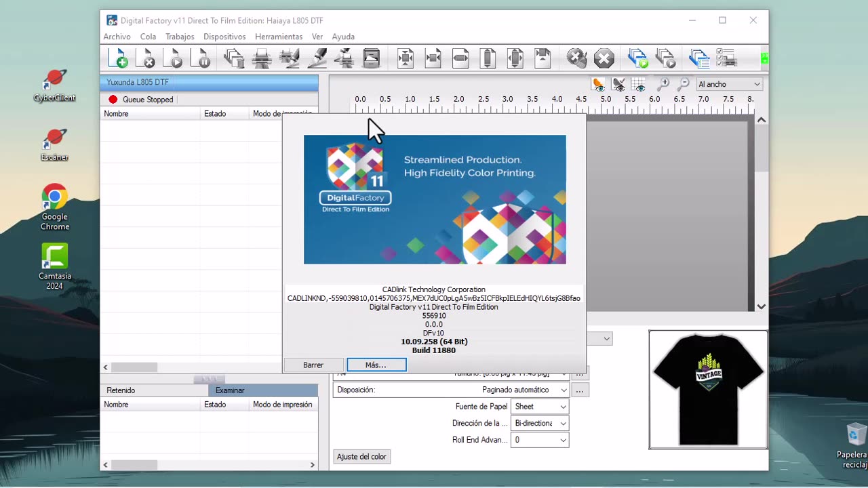Click the Google Chrome desktop shortcut
The image size is (868, 488).
click(x=55, y=207)
